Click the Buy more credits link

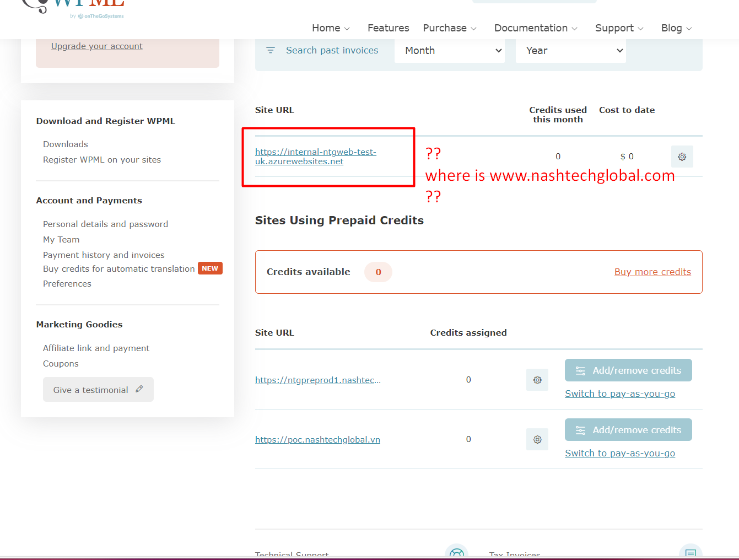click(652, 272)
